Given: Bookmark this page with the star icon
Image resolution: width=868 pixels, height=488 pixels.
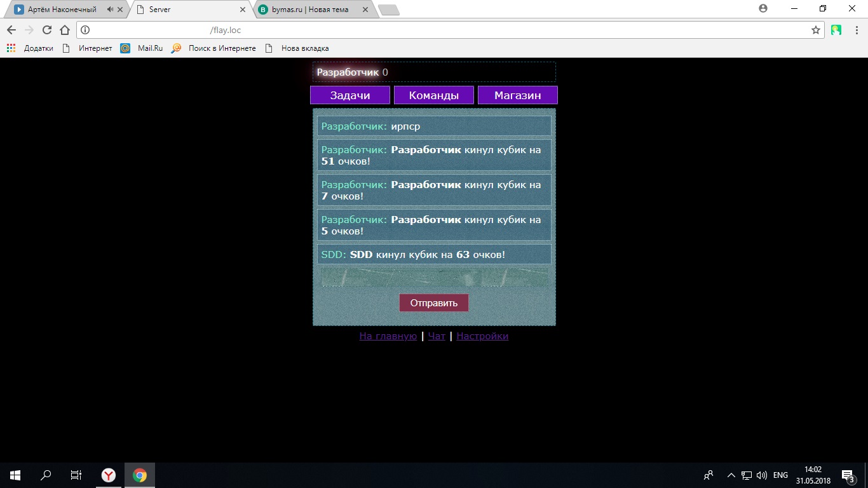Looking at the screenshot, I should (x=816, y=30).
